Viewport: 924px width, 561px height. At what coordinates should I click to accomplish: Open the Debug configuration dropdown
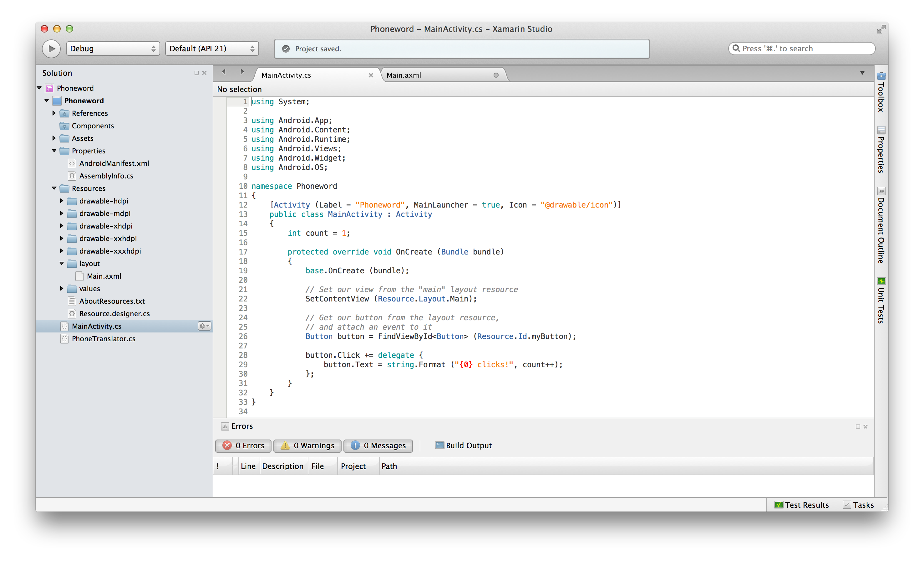[113, 49]
